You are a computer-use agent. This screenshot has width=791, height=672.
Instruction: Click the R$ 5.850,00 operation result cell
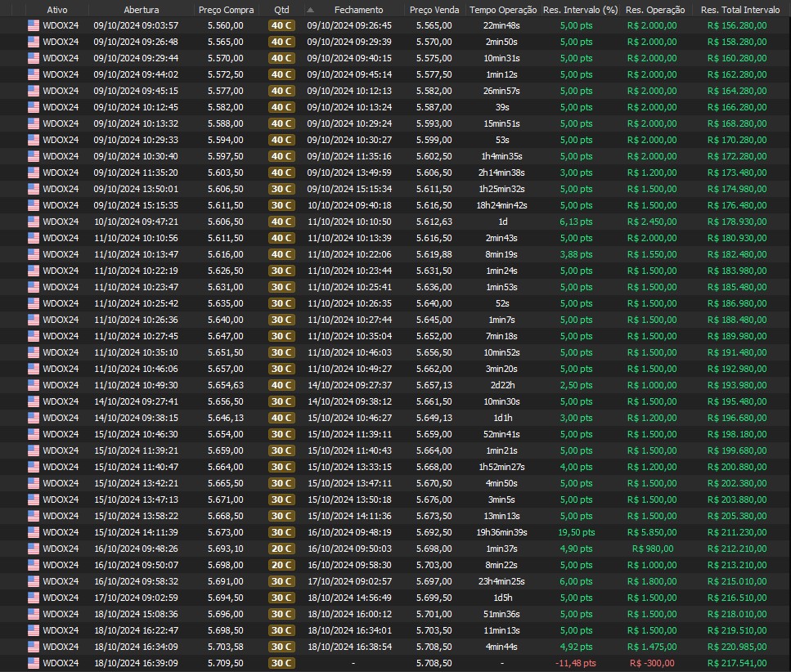[x=652, y=532]
